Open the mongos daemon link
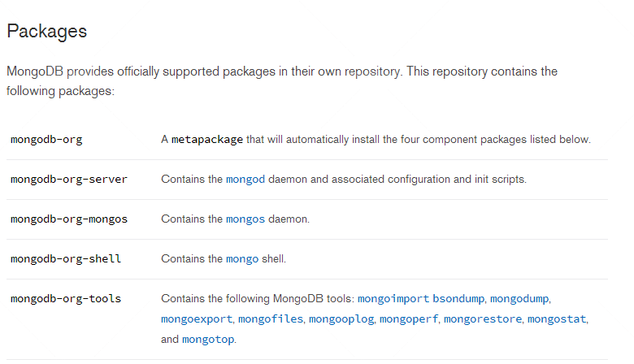 (x=245, y=219)
